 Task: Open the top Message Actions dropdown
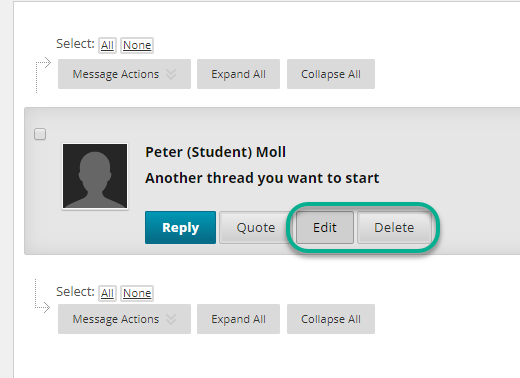click(124, 74)
